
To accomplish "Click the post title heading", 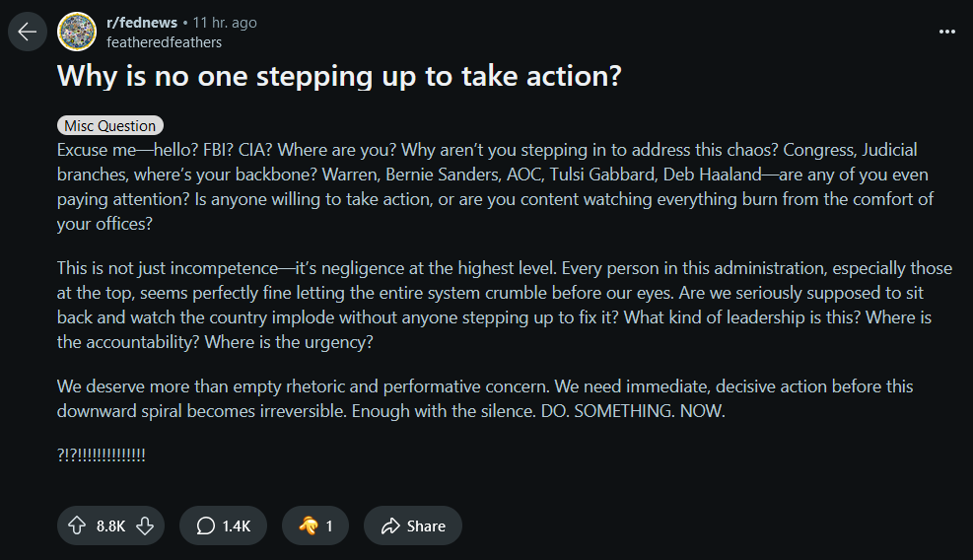I will click(x=339, y=76).
